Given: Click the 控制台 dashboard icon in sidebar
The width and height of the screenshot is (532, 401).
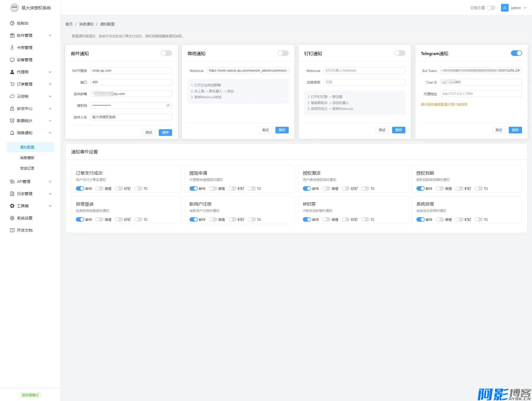Looking at the screenshot, I should coord(12,23).
